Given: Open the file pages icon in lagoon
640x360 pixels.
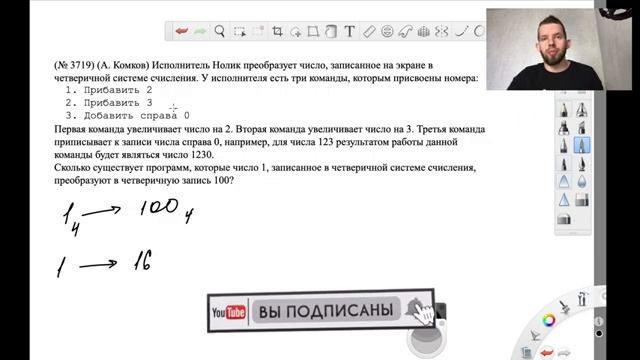Looking at the screenshot, I should click(527, 352).
